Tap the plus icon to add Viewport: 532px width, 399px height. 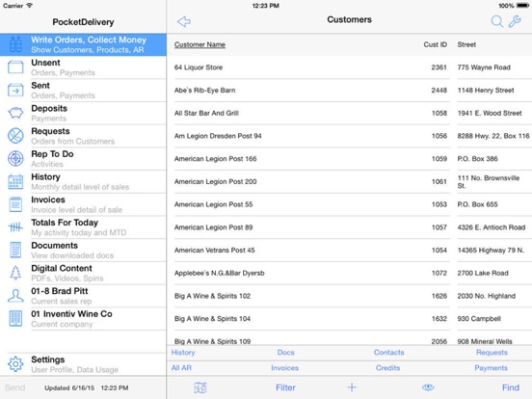(352, 387)
